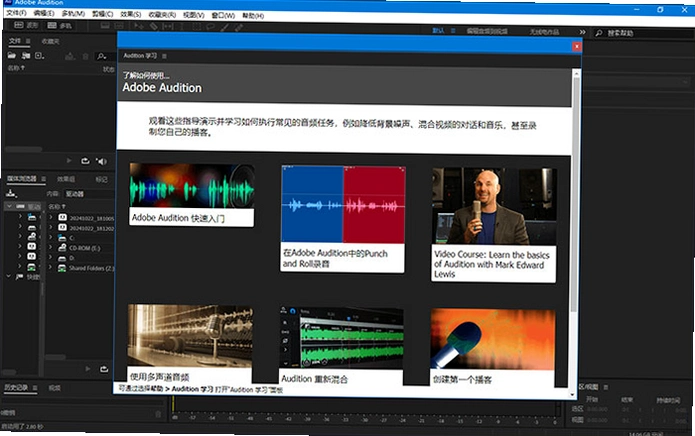The width and height of the screenshot is (695, 436).
Task: Switch to 标记 tab
Action: (102, 179)
